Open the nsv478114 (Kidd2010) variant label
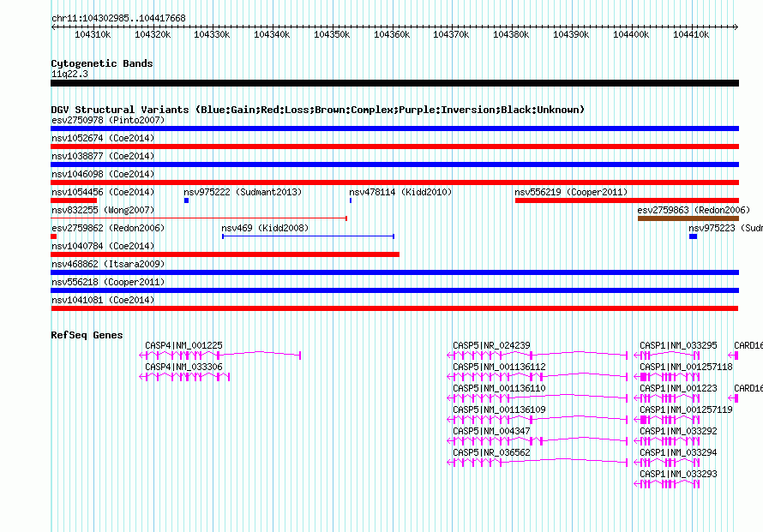This screenshot has height=532, width=763. 400,192
